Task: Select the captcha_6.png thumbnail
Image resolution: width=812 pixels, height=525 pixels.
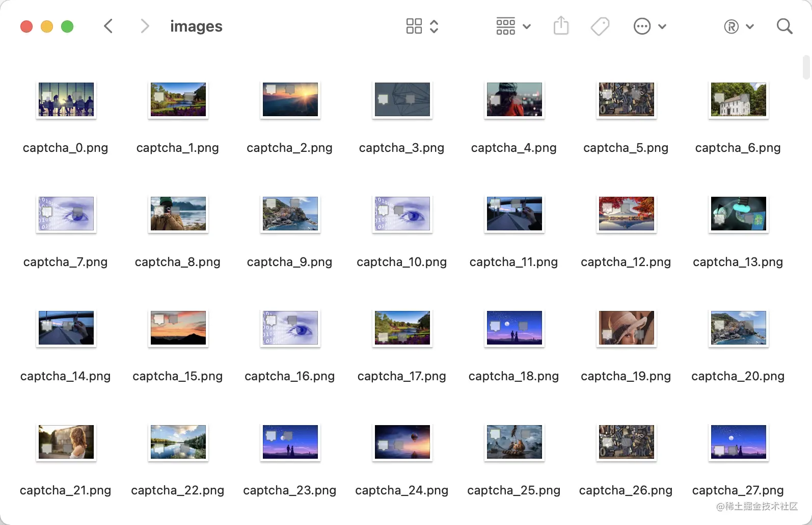Action: click(x=739, y=99)
